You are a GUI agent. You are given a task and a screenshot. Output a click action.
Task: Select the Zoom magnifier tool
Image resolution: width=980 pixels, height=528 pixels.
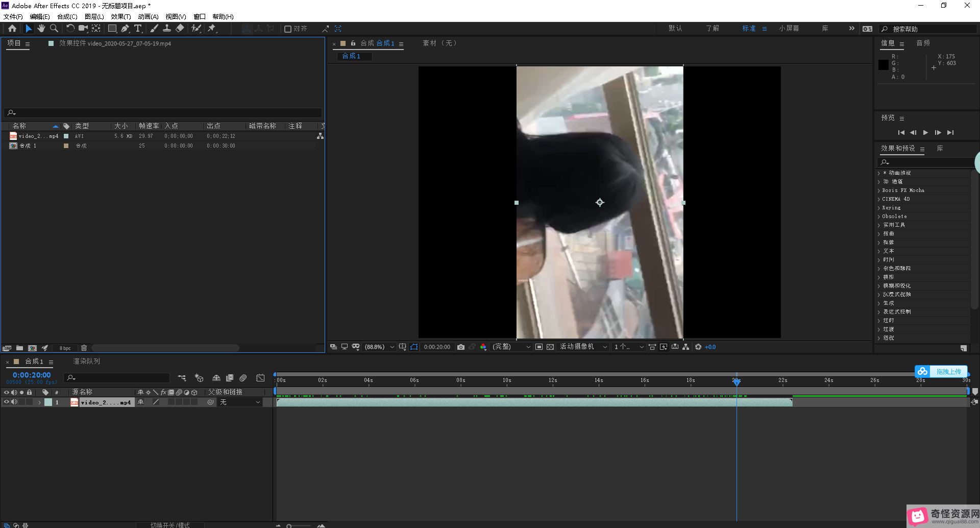click(54, 29)
